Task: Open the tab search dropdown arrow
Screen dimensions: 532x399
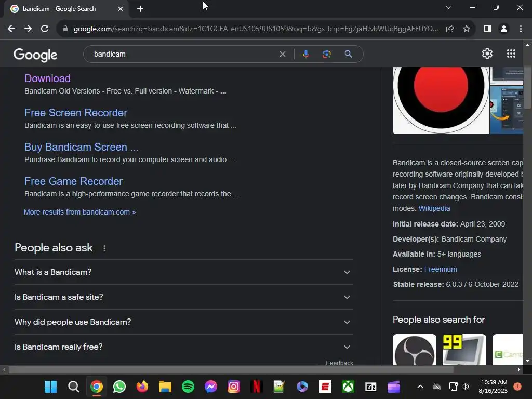Action: point(448,7)
